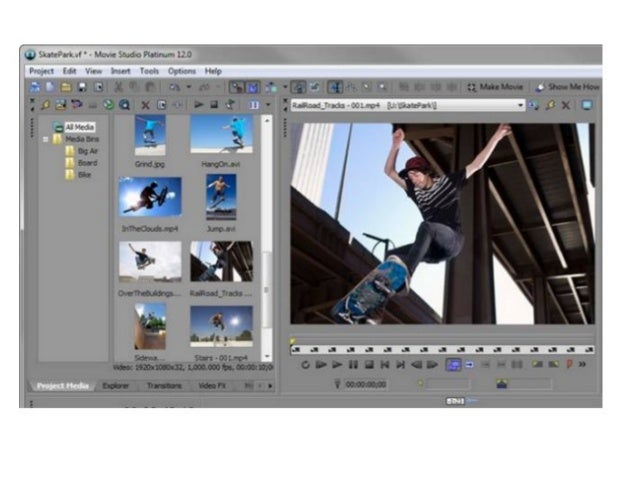This screenshot has height=479, width=638.
Task: Click the Save project icon
Action: click(82, 88)
